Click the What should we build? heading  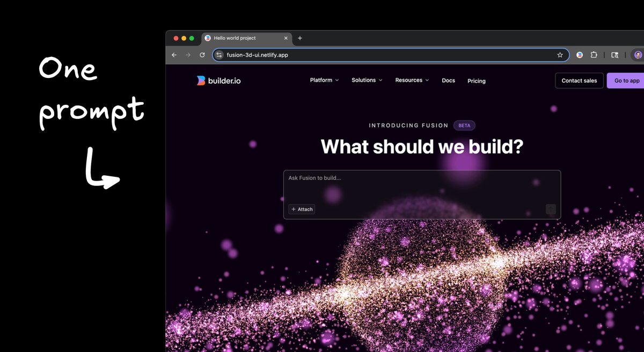tap(422, 147)
